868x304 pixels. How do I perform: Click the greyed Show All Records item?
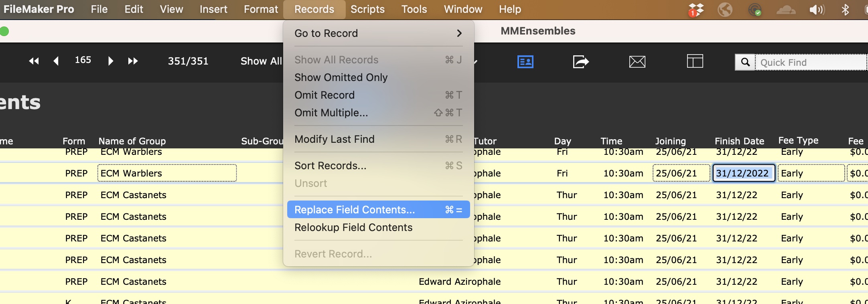379,60
